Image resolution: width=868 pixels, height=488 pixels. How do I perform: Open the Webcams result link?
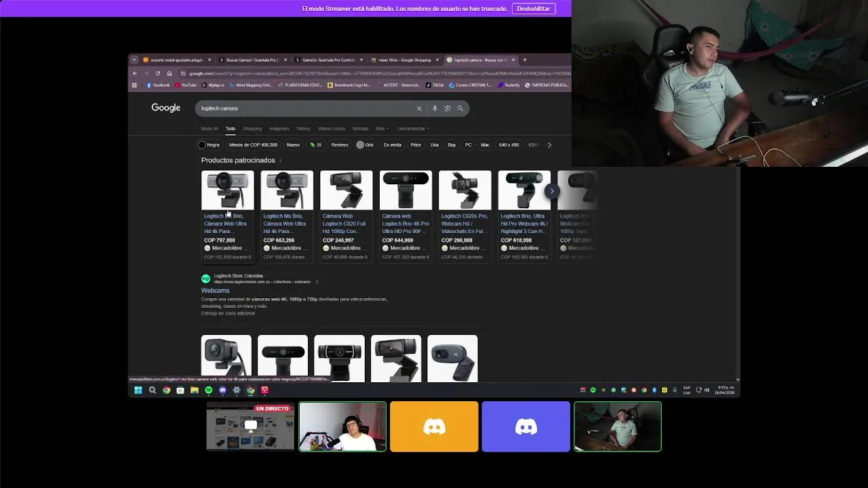pos(215,291)
